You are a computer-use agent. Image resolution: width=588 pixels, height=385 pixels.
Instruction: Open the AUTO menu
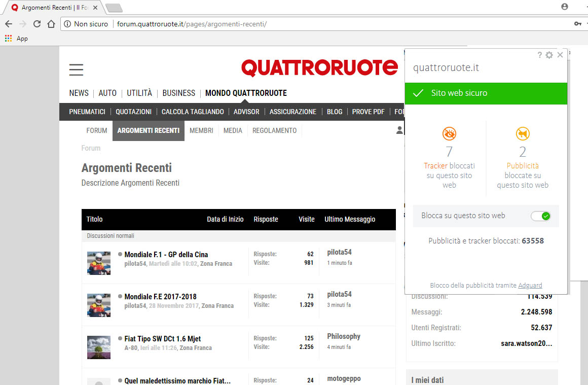coord(107,93)
